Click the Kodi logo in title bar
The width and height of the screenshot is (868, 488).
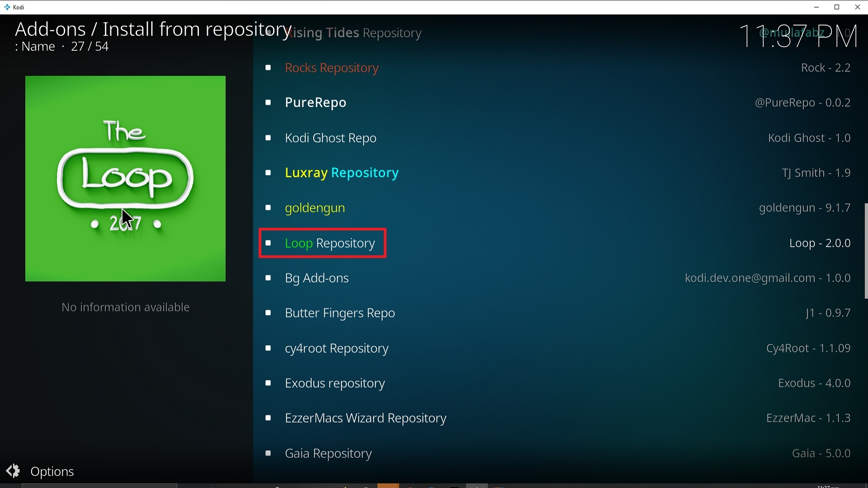[x=7, y=7]
